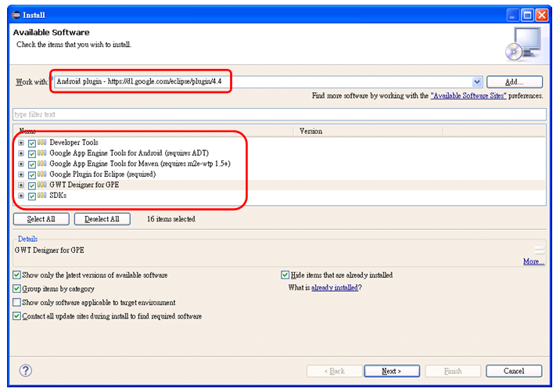Click the Next > button
The image size is (560, 392).
pyautogui.click(x=392, y=371)
